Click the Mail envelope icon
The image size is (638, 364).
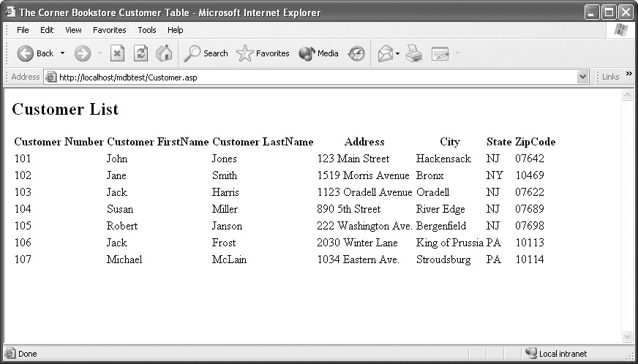(385, 53)
